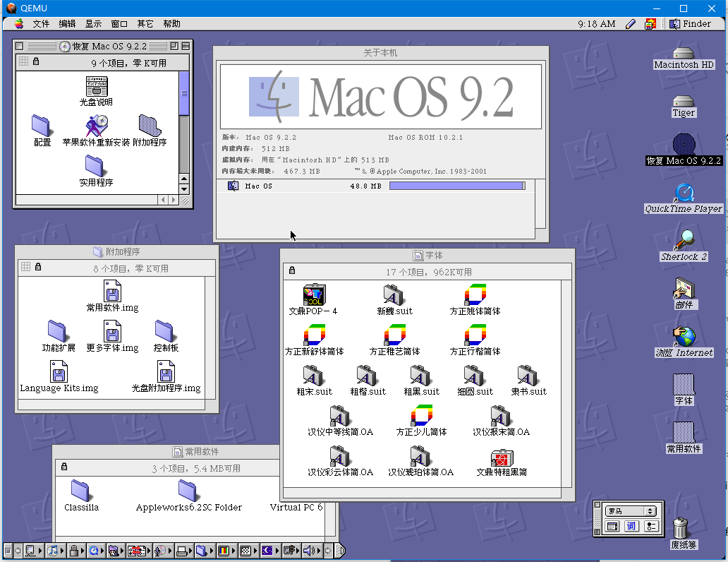The width and height of the screenshot is (728, 562).
Task: Toggle the security lock module in the Control Strip
Action: pyautogui.click(x=73, y=551)
